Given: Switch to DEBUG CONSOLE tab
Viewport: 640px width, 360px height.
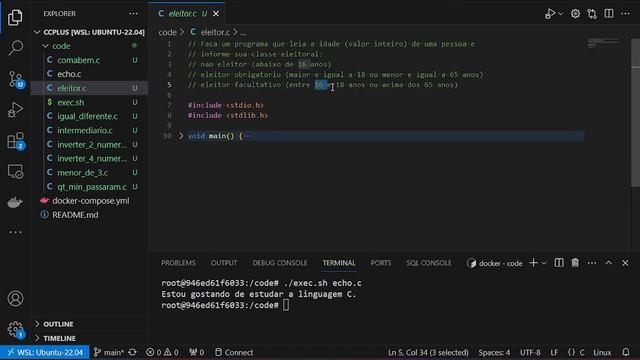Looking at the screenshot, I should coord(280,263).
